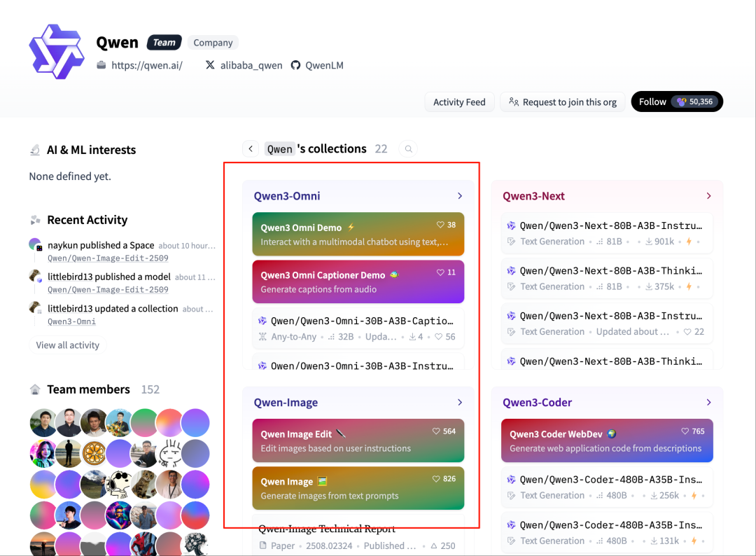756x556 pixels.
Task: Expand the Qwen-Image collection chevron
Action: [x=460, y=402]
